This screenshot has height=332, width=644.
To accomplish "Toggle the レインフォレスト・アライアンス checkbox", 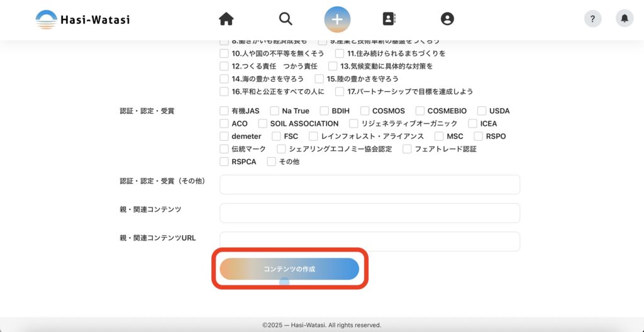I will [x=314, y=136].
